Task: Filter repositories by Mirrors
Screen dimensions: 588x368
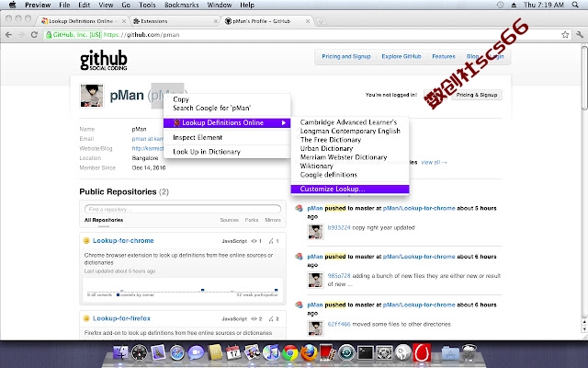Action: point(273,220)
